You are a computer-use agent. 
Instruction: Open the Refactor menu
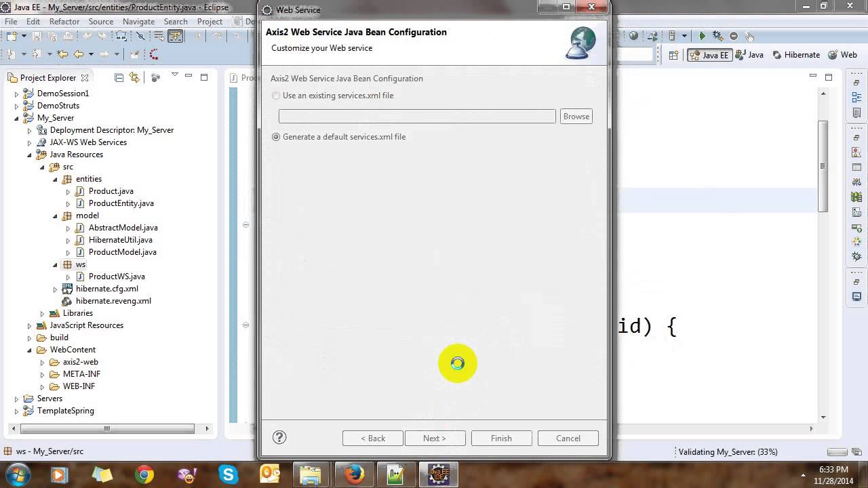tap(64, 21)
